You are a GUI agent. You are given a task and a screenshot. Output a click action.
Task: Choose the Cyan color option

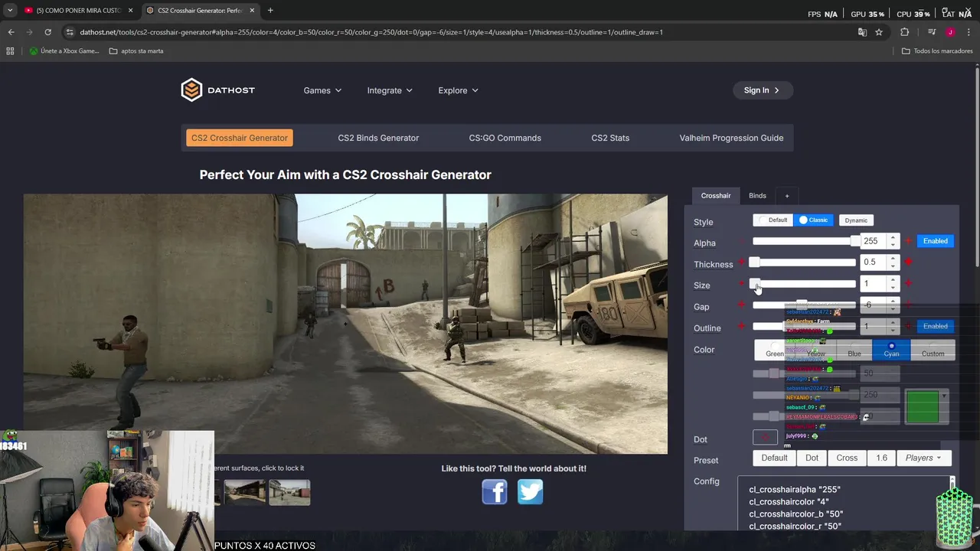891,350
